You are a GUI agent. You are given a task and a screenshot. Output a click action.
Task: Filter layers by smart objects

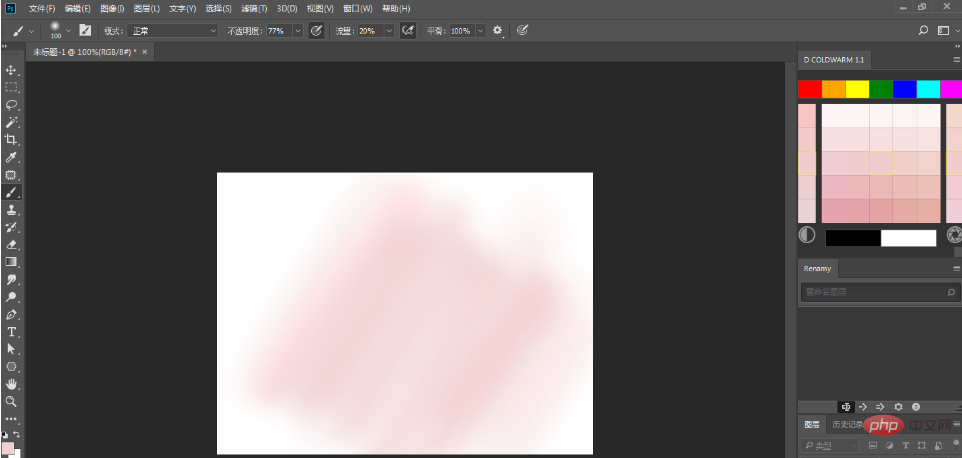click(937, 445)
